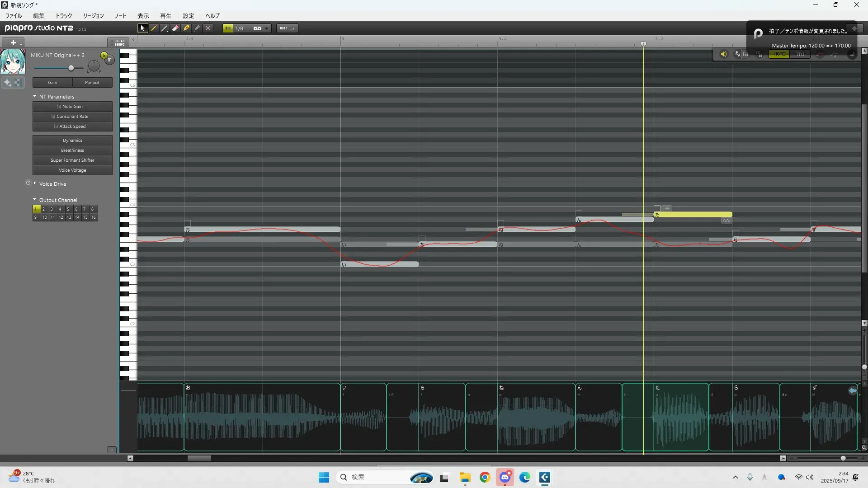The height and width of the screenshot is (488, 868).
Task: Select the eraser tool
Action: pyautogui.click(x=175, y=28)
